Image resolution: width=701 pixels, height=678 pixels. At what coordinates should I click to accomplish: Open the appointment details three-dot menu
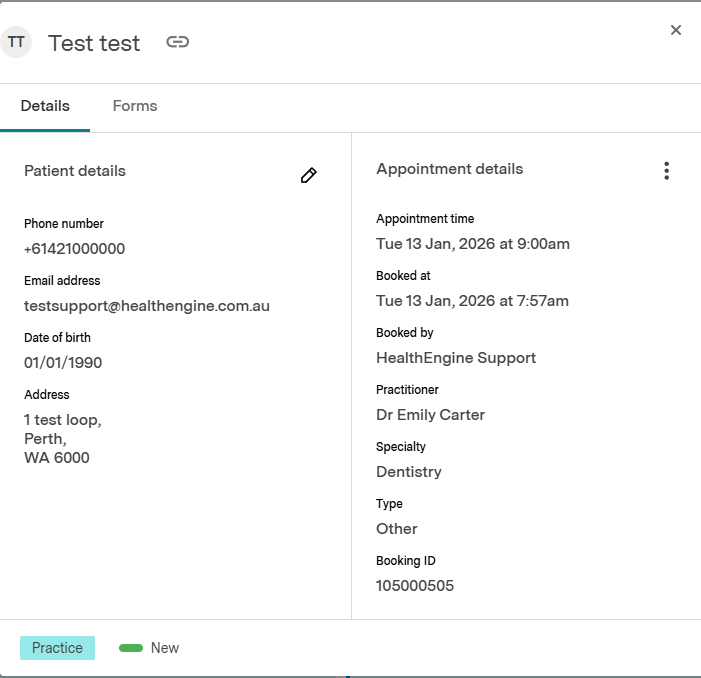click(x=666, y=171)
